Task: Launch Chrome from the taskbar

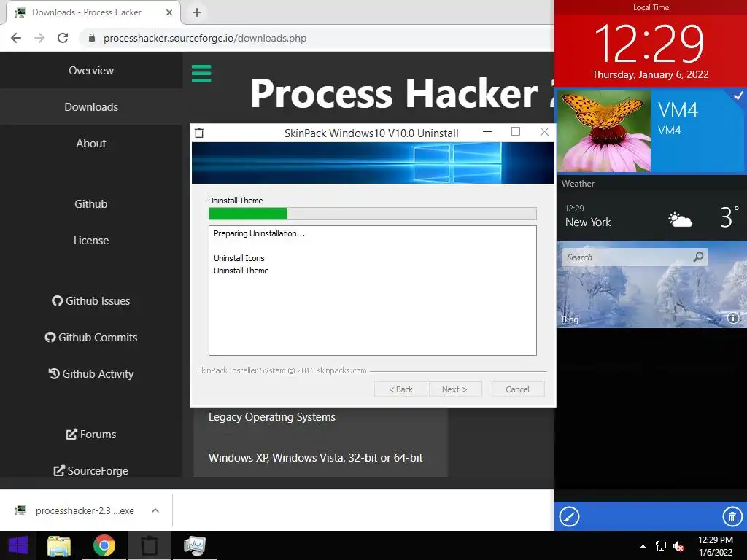Action: click(x=104, y=545)
